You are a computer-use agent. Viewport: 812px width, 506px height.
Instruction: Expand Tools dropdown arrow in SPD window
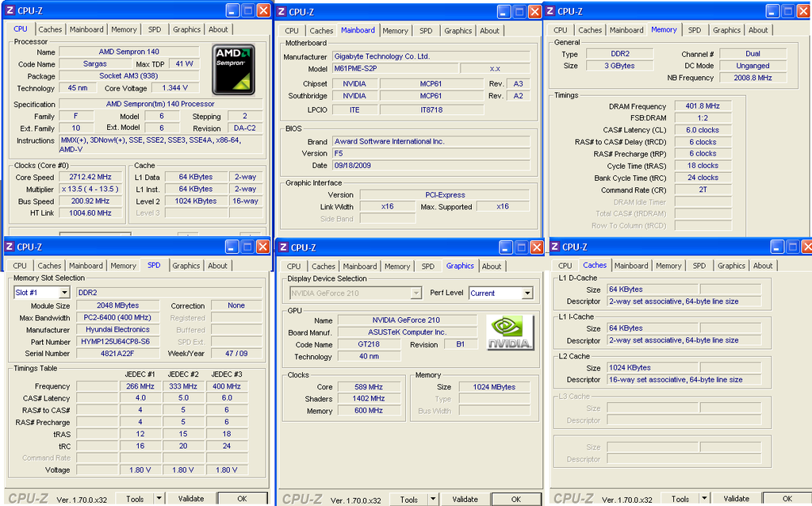tap(159, 499)
